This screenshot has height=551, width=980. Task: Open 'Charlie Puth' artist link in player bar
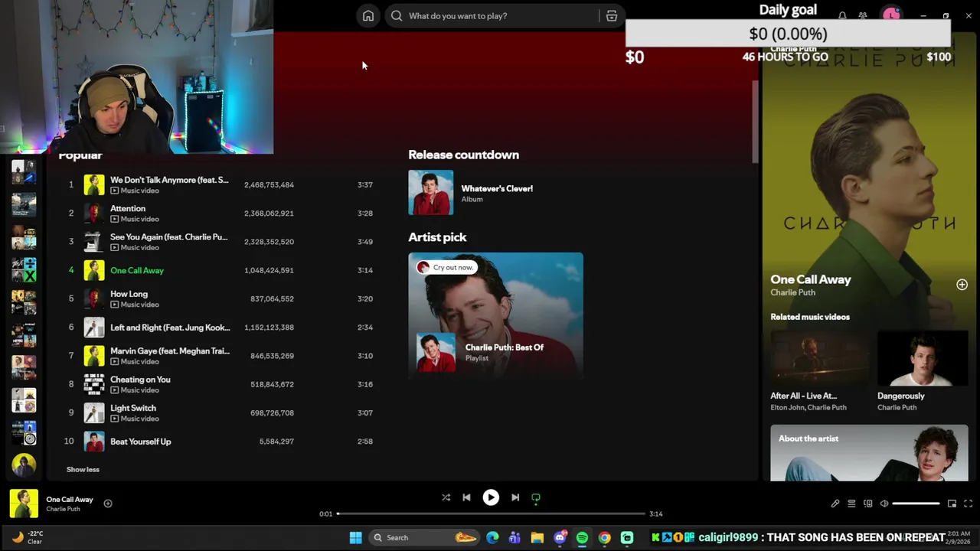(x=63, y=510)
